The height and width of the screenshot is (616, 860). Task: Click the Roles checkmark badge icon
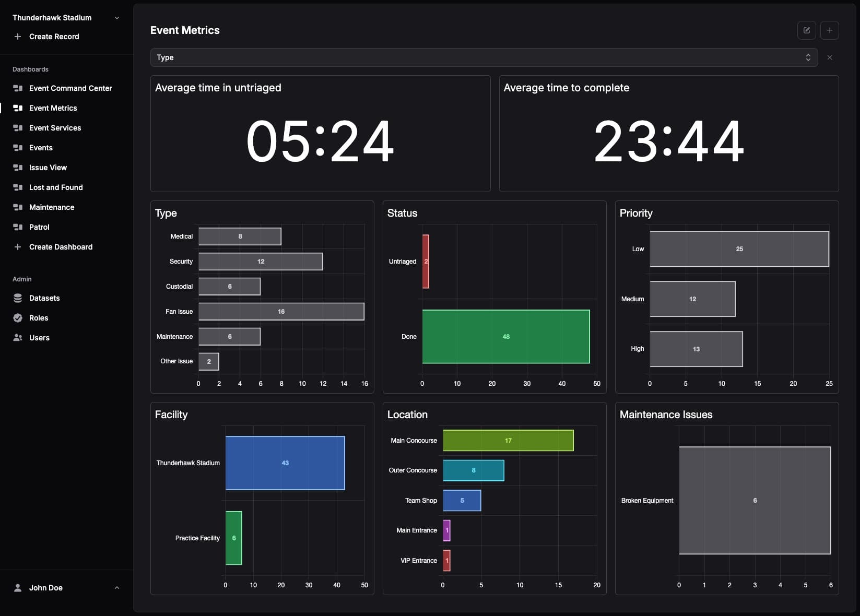[x=18, y=318]
